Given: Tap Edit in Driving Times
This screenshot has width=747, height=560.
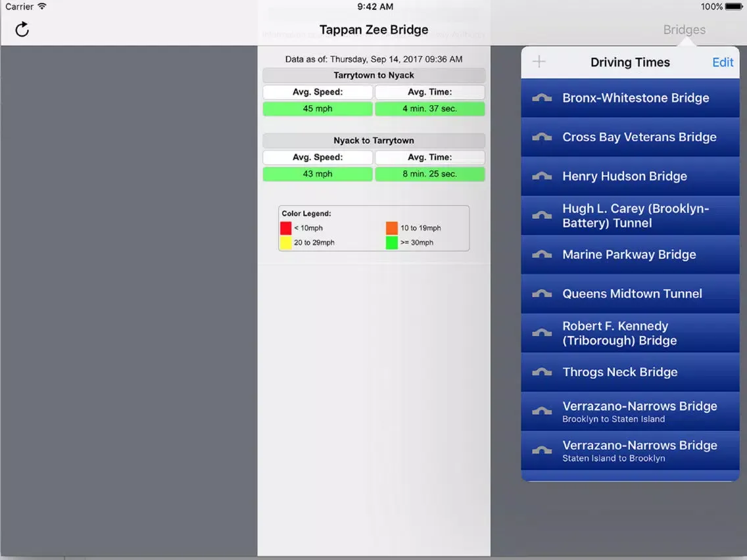Looking at the screenshot, I should [722, 62].
